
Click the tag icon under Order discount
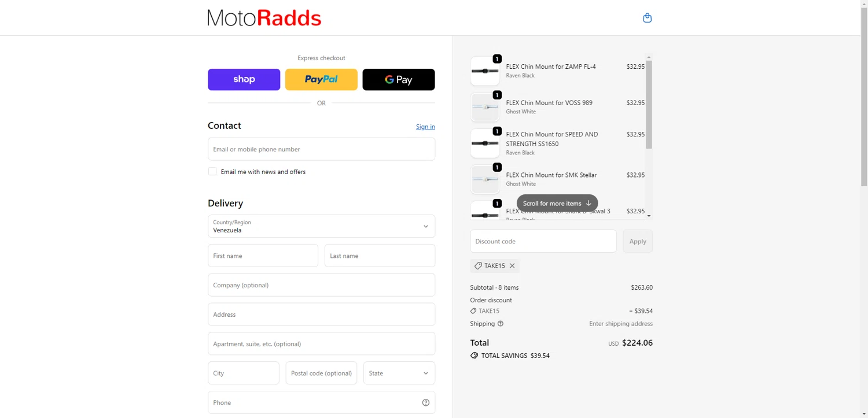point(473,311)
